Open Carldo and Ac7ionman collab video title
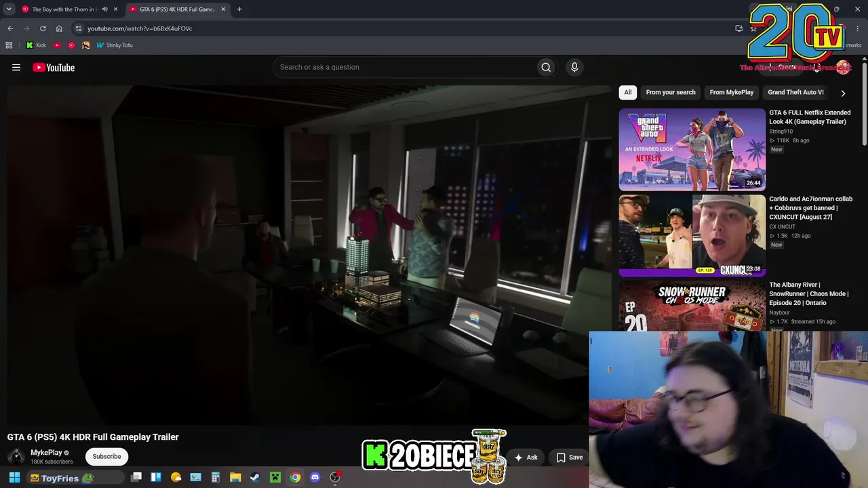Image resolution: width=868 pixels, height=488 pixels. 811,208
